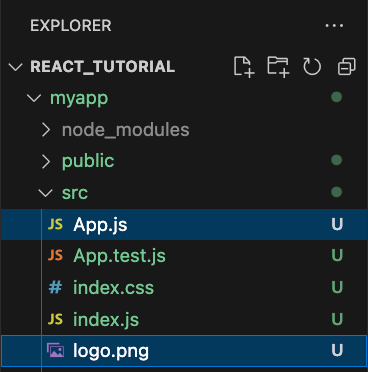Click the REACT_TUTORIAL workspace title
368x372 pixels.
pyautogui.click(x=103, y=67)
